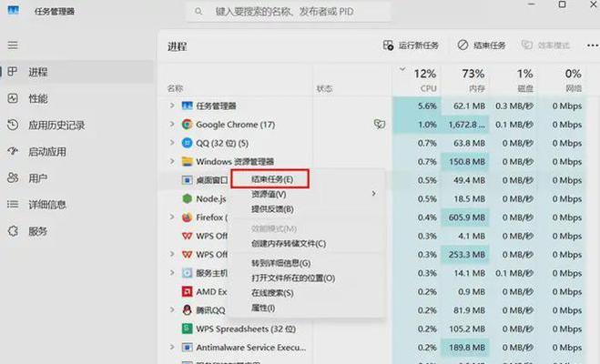
Task: Click the Node.js green hexagon icon
Action: [x=187, y=198]
